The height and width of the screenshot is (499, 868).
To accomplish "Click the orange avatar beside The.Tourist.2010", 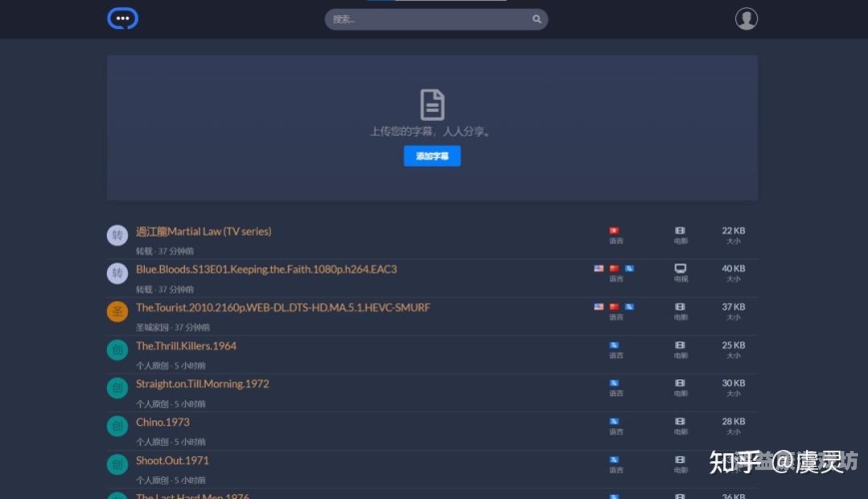I will click(x=118, y=311).
